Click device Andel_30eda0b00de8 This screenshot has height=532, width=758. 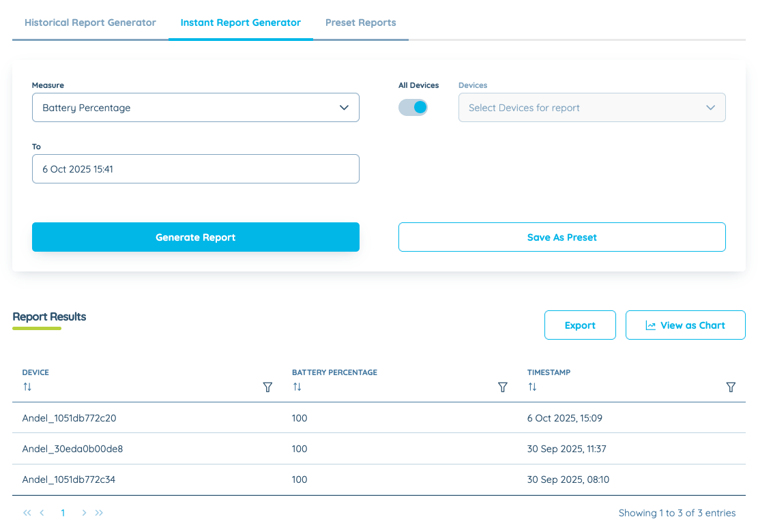(72, 449)
